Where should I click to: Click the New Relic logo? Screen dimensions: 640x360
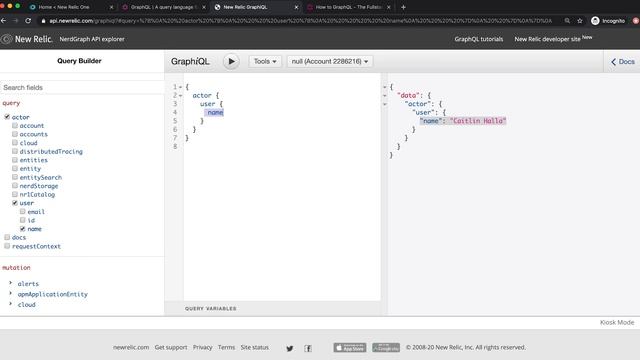tap(27, 39)
